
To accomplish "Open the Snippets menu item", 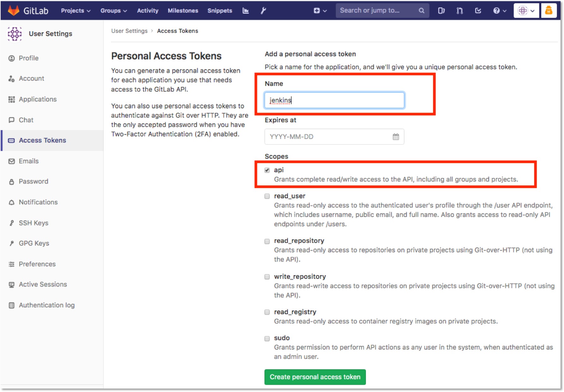I will pyautogui.click(x=220, y=10).
